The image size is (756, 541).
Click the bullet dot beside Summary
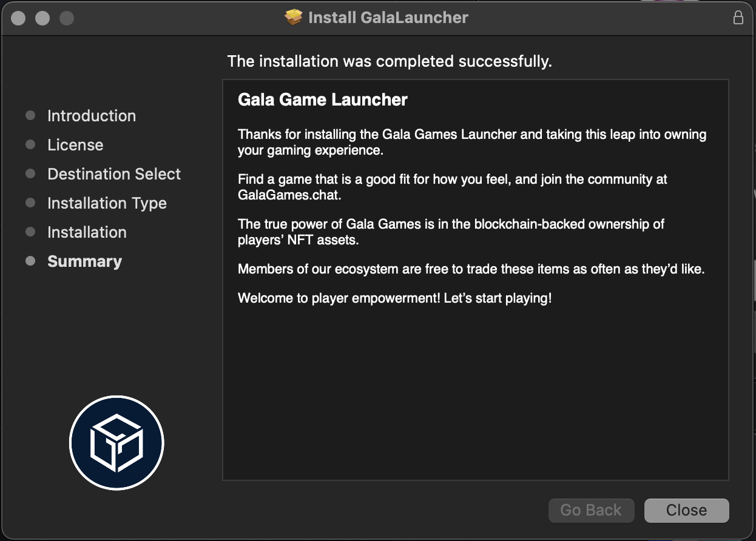[x=30, y=261]
